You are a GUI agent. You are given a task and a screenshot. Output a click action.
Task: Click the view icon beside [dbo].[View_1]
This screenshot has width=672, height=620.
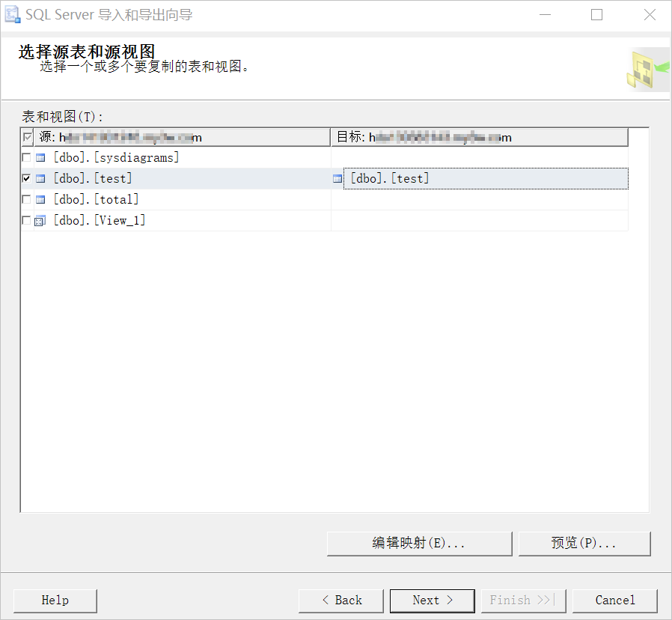coord(40,221)
